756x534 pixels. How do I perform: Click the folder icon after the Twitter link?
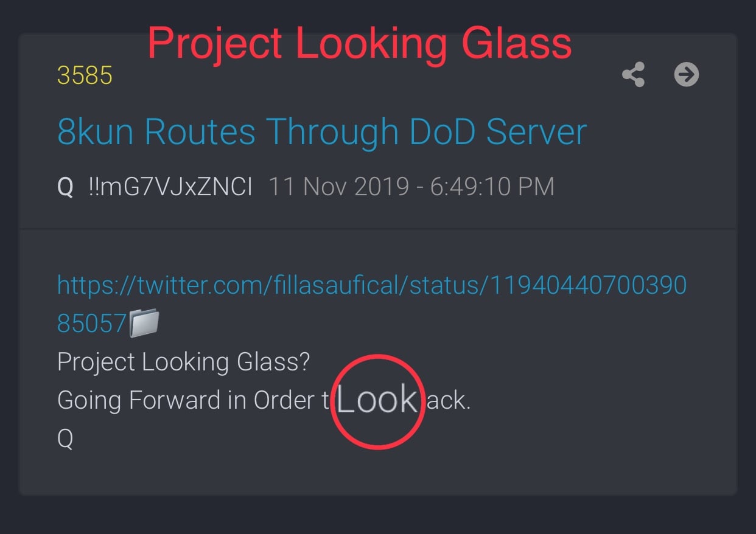pyautogui.click(x=144, y=323)
